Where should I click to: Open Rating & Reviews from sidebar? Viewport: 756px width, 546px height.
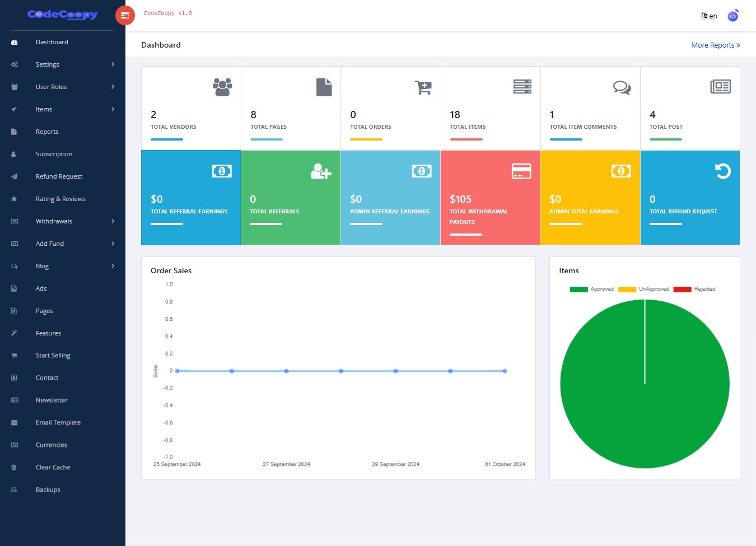(63, 199)
